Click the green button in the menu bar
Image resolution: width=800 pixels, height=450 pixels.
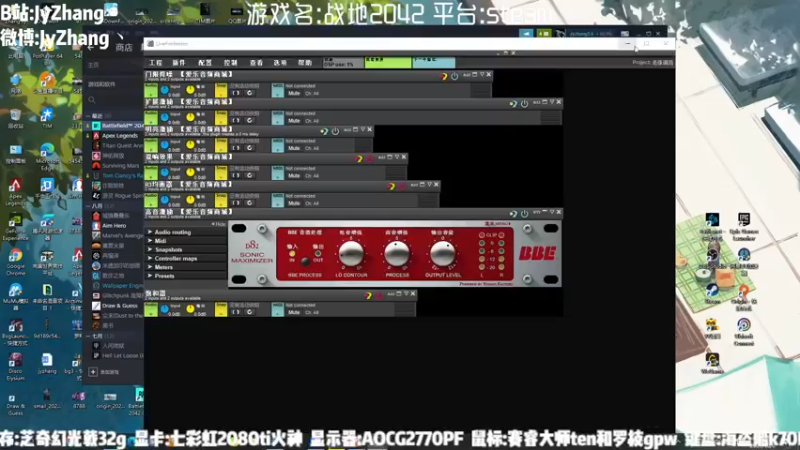[x=388, y=63]
